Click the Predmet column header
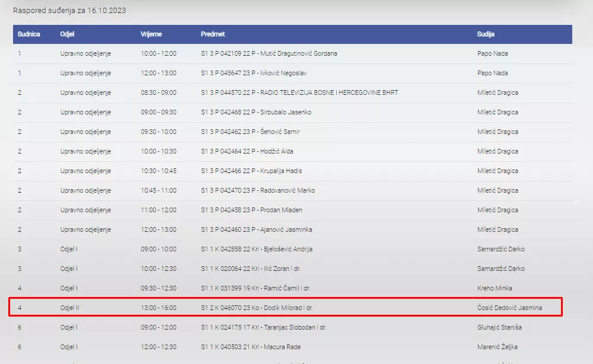The height and width of the screenshot is (364, 593). (x=213, y=34)
